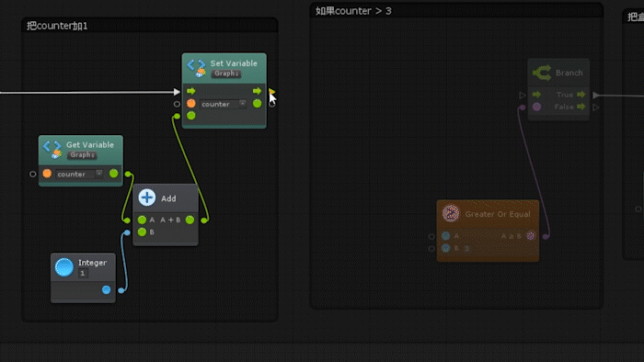This screenshot has height=362, width=644.
Task: Click port B on Greater Or Equal
Action: tap(445, 248)
